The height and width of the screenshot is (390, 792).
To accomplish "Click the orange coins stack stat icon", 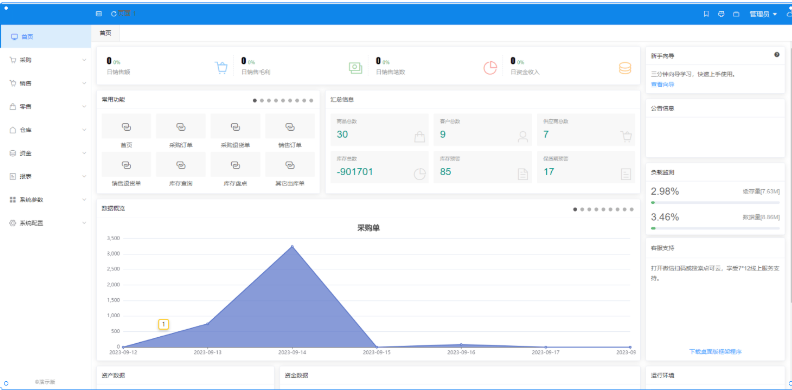I will point(625,68).
